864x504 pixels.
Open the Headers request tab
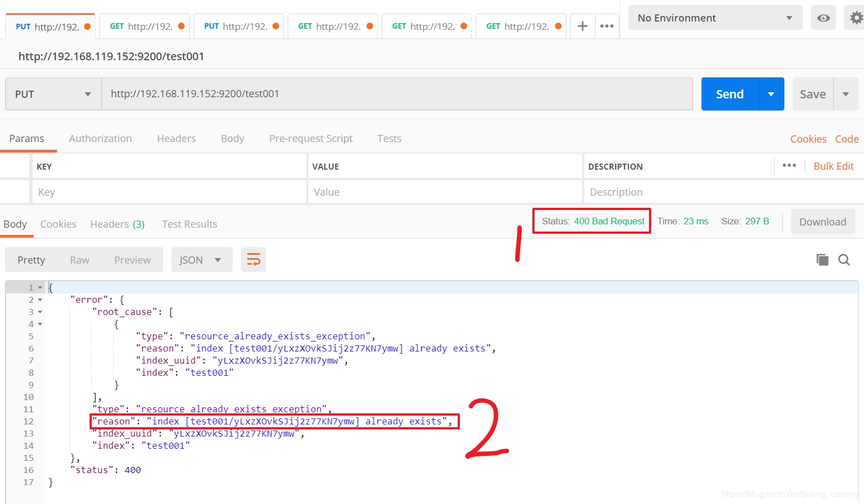click(x=176, y=138)
